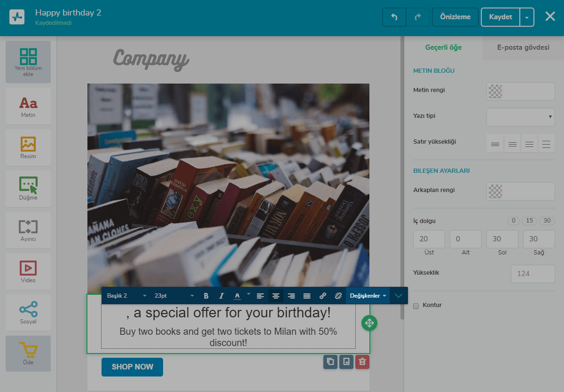Duplicate the selected text block
Image resolution: width=564 pixels, height=392 pixels.
click(330, 361)
